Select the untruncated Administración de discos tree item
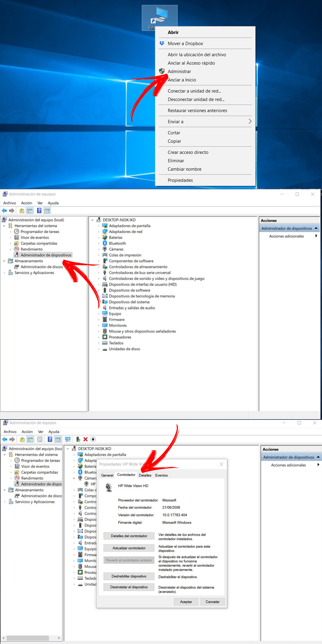 (x=42, y=266)
